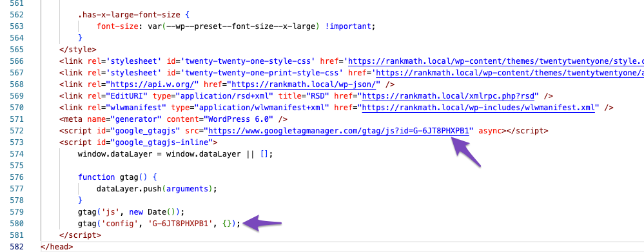Click the window.dataLayer assignment line

pyautogui.click(x=175, y=154)
